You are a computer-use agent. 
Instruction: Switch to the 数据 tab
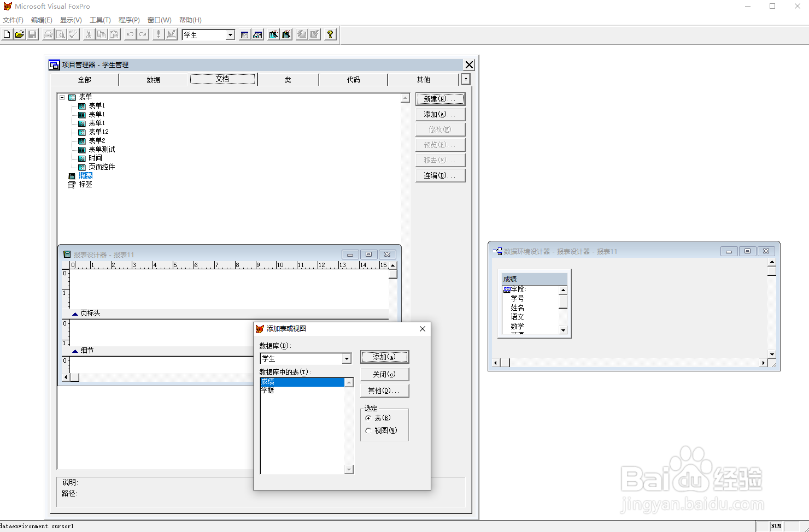(x=153, y=80)
